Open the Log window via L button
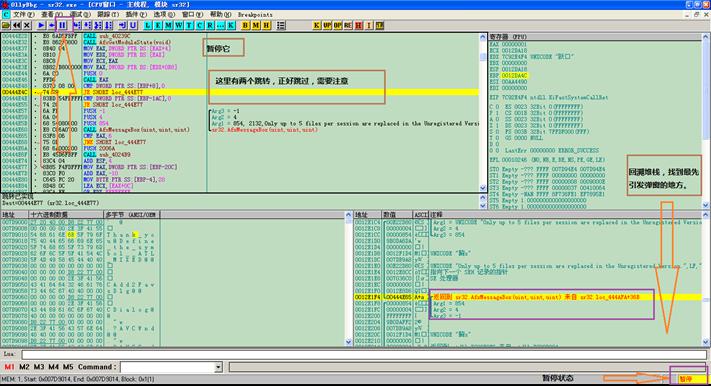The width and height of the screenshot is (711, 386). click(x=148, y=25)
